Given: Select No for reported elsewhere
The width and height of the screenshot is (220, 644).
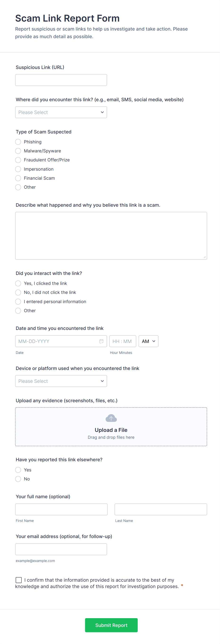Looking at the screenshot, I should coord(18,479).
